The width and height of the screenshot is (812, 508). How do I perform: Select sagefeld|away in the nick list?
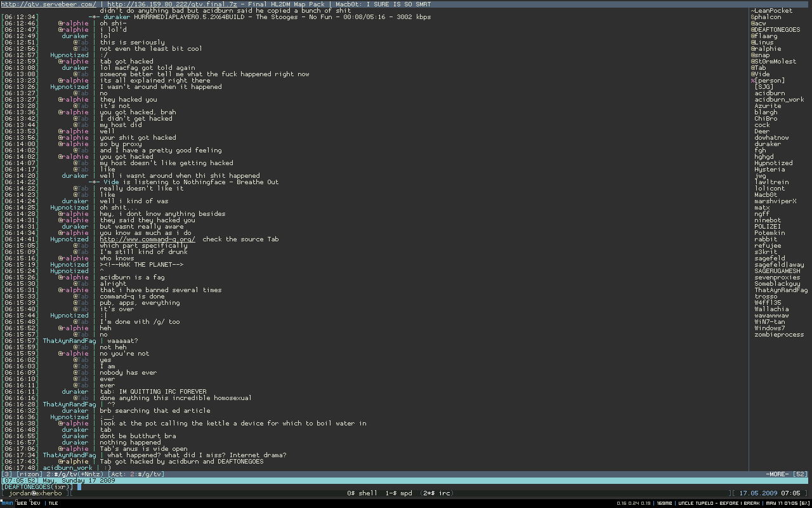[779, 265]
